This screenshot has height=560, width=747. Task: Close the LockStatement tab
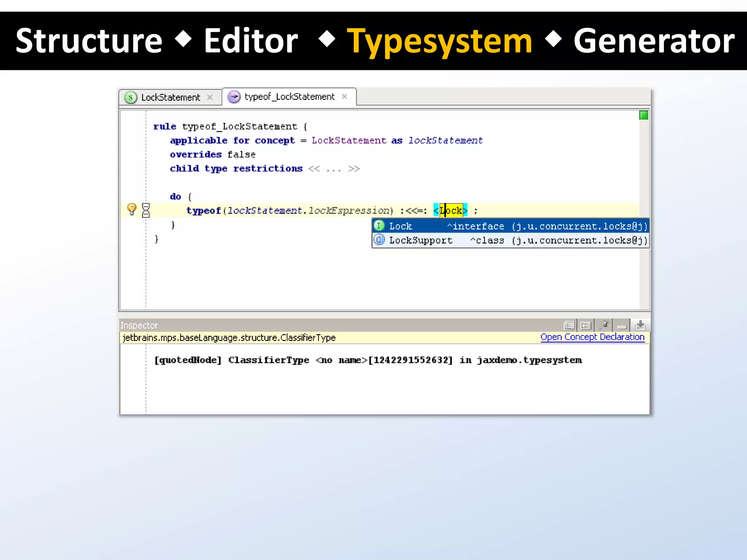[x=210, y=97]
